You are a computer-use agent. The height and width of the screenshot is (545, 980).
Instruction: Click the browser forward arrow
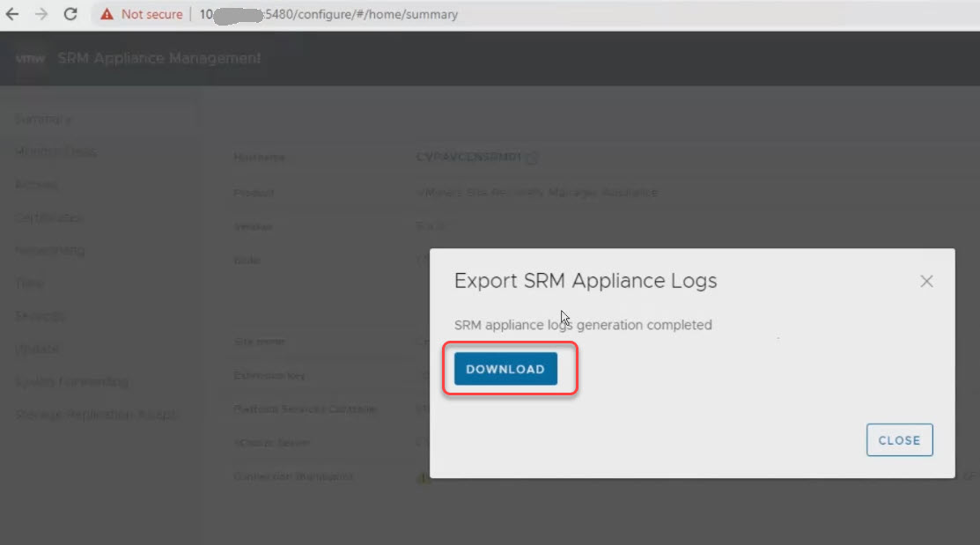point(41,14)
